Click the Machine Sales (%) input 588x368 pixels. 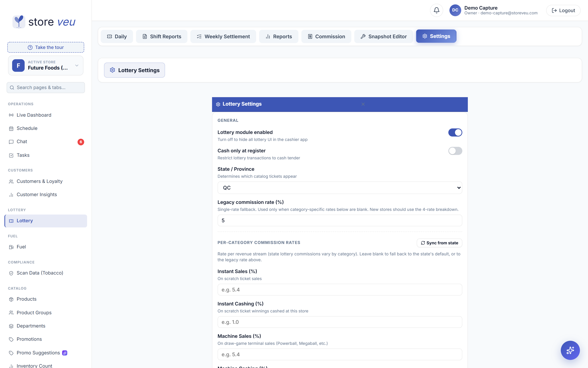[340, 354]
